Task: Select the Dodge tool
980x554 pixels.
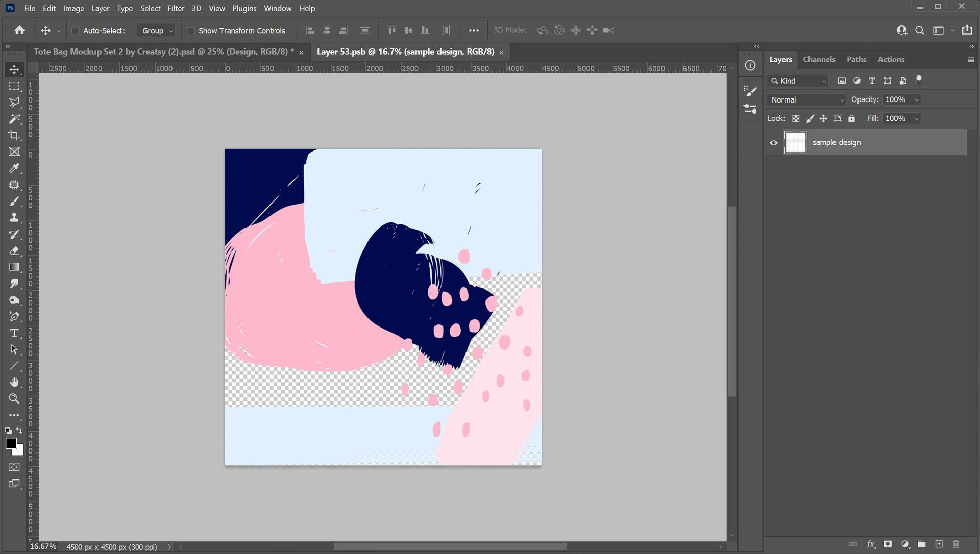Action: (14, 300)
